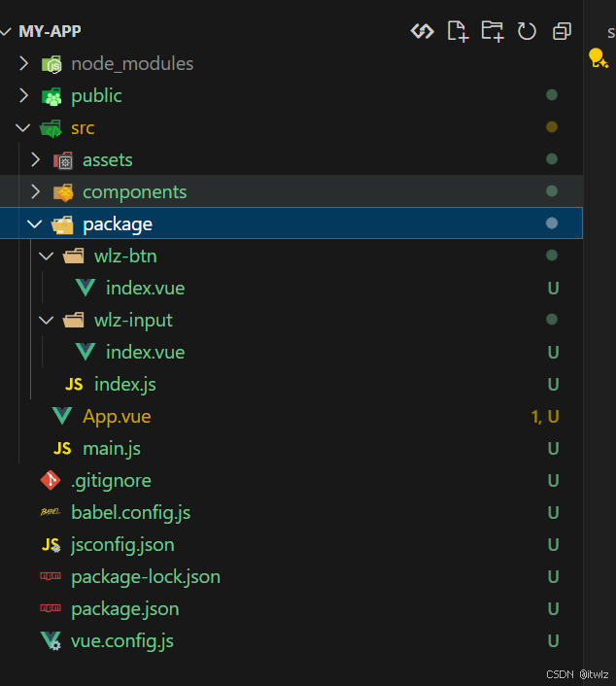Collapse the wlz-btn folder
Screen dimensions: 616x686
click(47, 256)
